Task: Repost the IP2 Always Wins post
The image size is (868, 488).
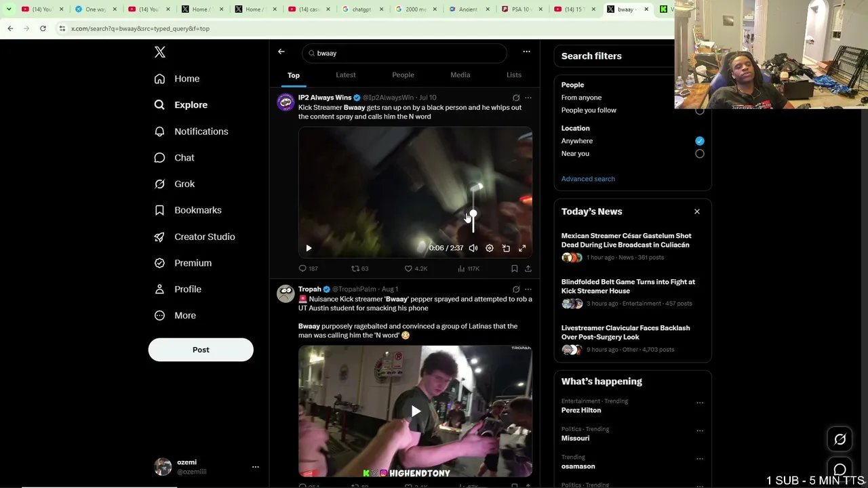Action: (360, 268)
